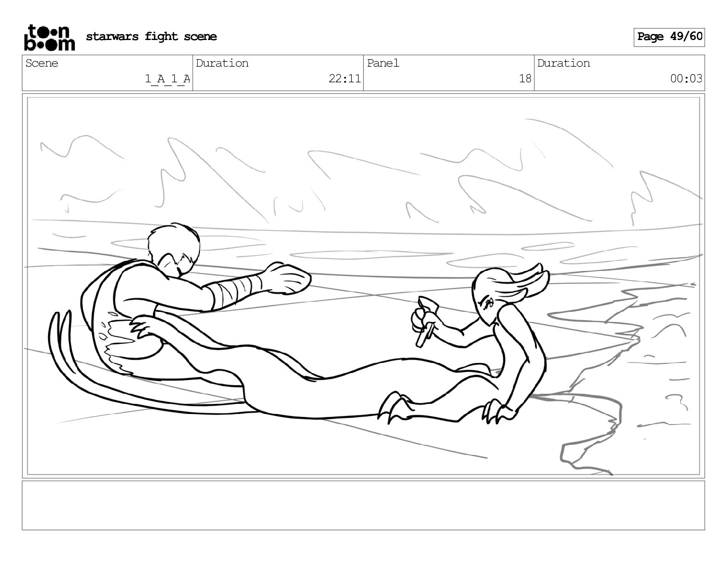Click the 'Panel' header label
Viewport: 728px width, 563px height.
383,63
